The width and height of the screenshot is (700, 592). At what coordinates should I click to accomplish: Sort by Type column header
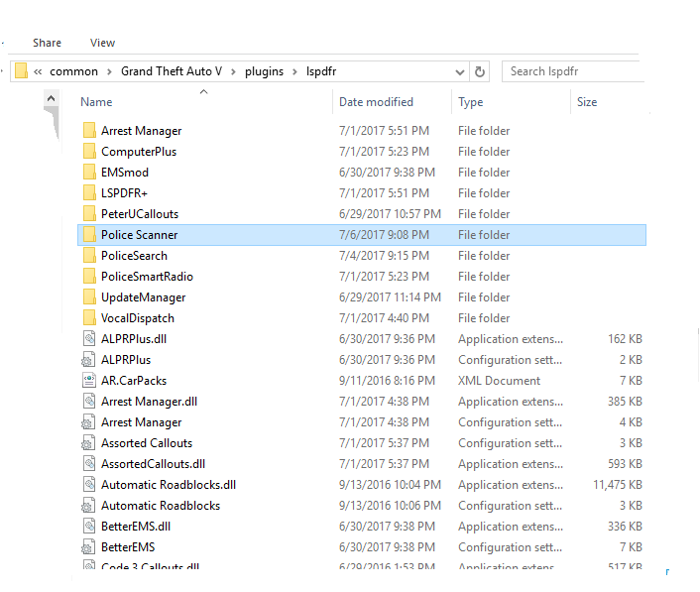[471, 102]
